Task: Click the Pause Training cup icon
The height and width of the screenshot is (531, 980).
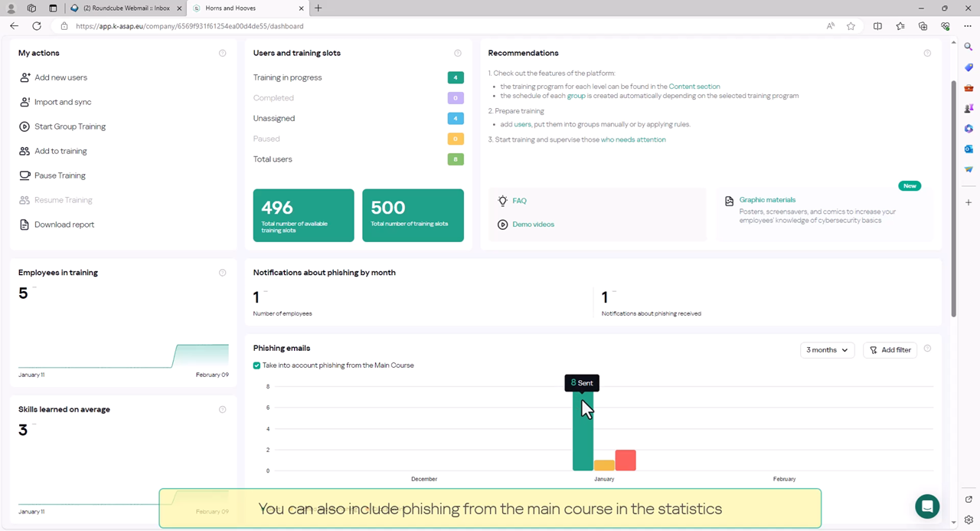Action: click(x=25, y=175)
